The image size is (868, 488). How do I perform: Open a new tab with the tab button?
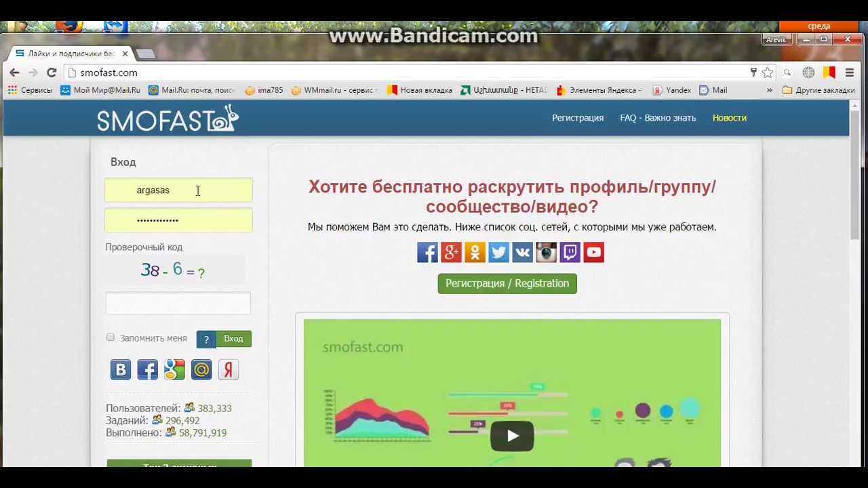tap(145, 54)
